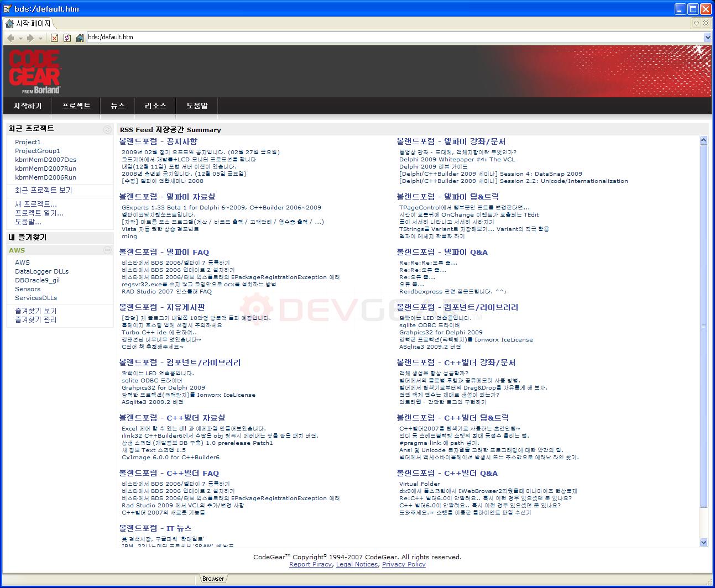Viewport: 715px width, 588px height.
Task: Click the RSS feed scrollbar down arrow
Action: tap(703, 542)
